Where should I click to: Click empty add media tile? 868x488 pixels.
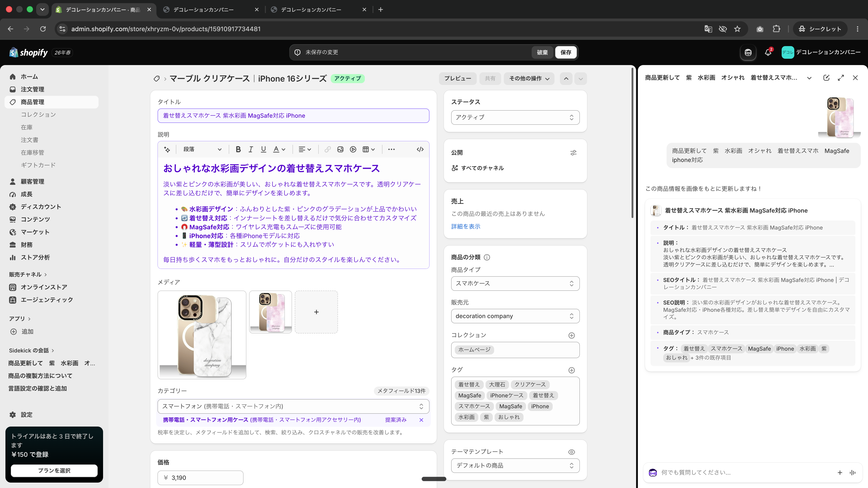316,312
